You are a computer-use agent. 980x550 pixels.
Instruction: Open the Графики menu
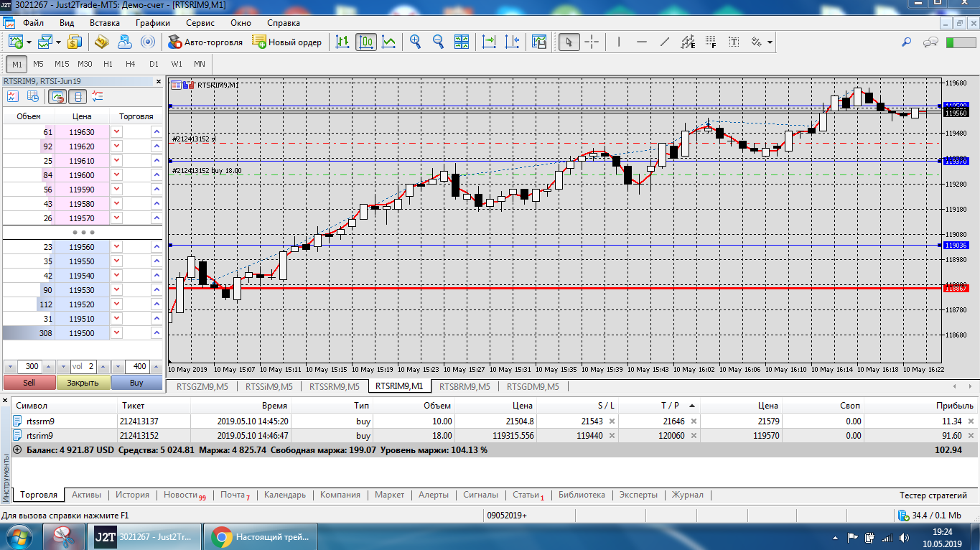pyautogui.click(x=152, y=23)
